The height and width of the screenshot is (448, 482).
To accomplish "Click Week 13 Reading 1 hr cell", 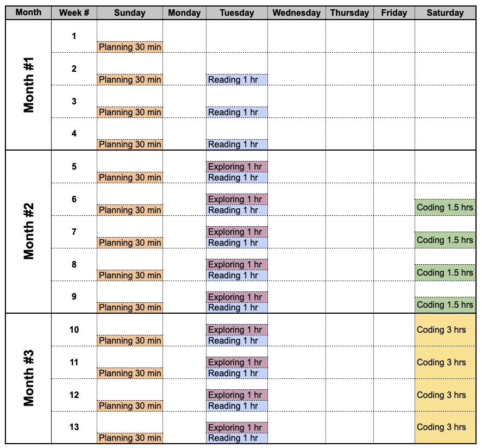I will 237,438.
